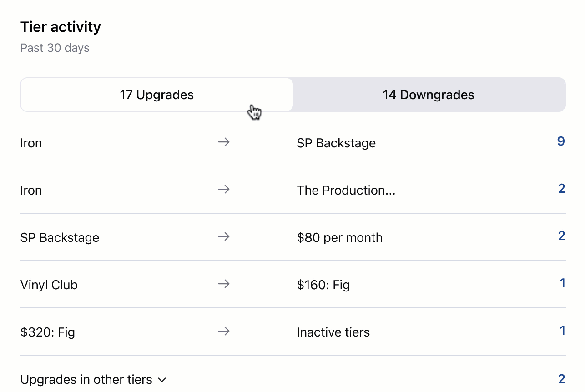
Task: Click the arrow next to Vinyl Club
Action: (223, 284)
